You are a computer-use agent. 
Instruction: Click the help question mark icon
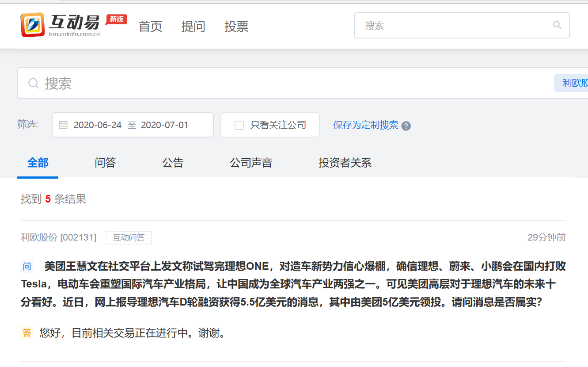coord(406,126)
